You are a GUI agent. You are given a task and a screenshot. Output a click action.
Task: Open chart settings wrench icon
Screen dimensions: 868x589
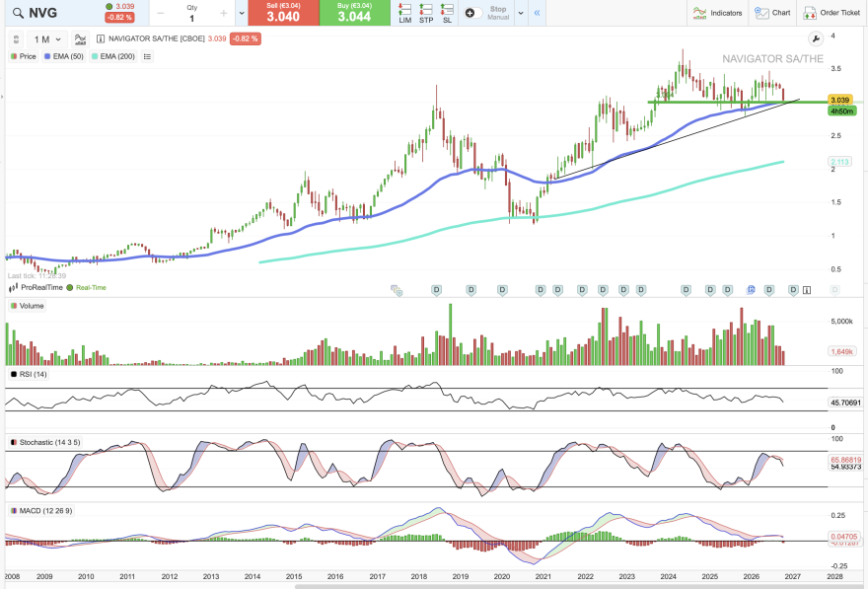(816, 38)
